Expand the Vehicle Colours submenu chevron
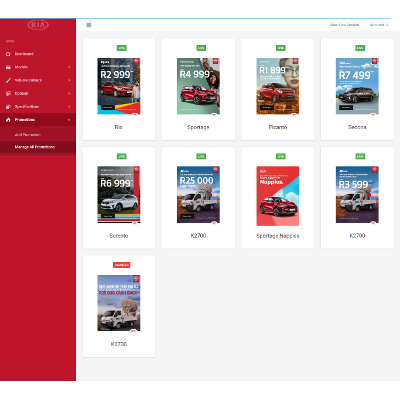The height and width of the screenshot is (400, 400). tap(69, 80)
